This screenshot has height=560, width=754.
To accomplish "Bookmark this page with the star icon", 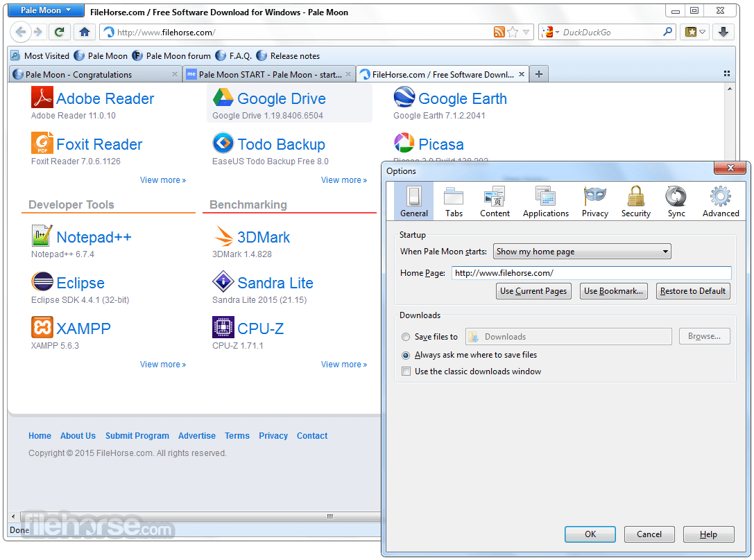I will coord(513,32).
